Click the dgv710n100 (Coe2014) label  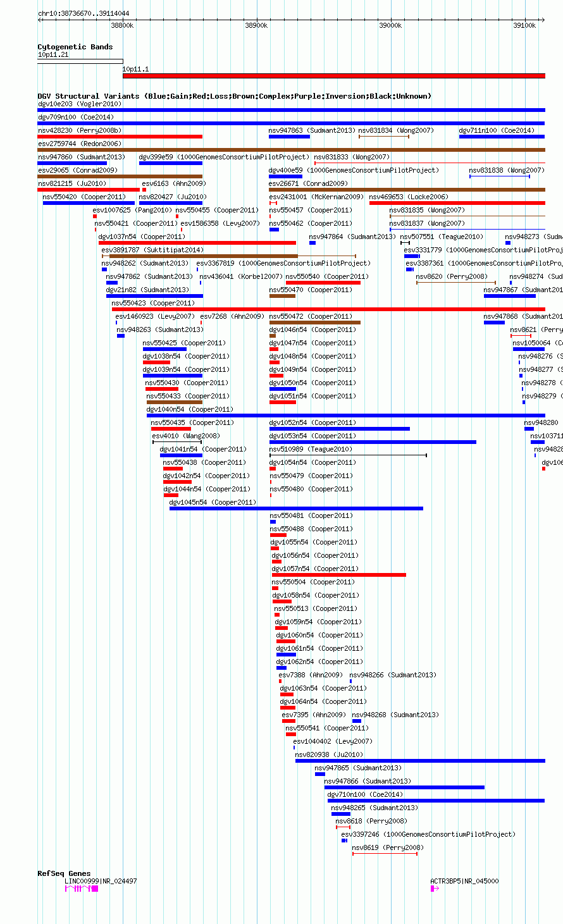[x=366, y=794]
